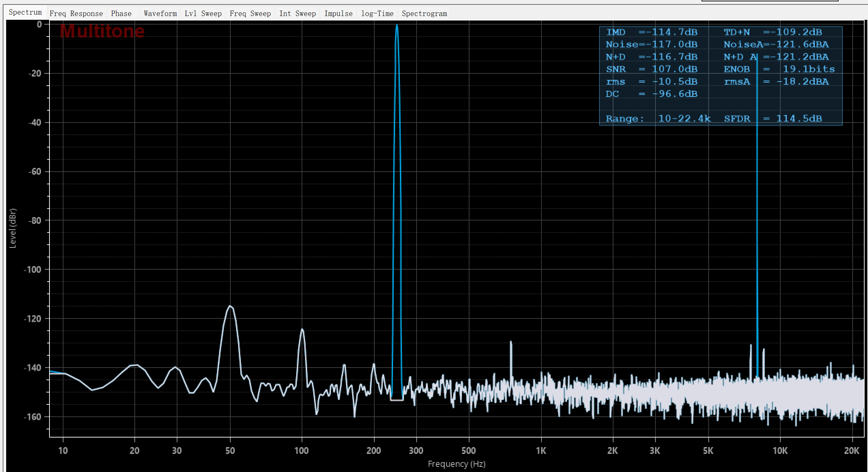Switch to the Freq Response tab
The image size is (868, 472).
76,13
